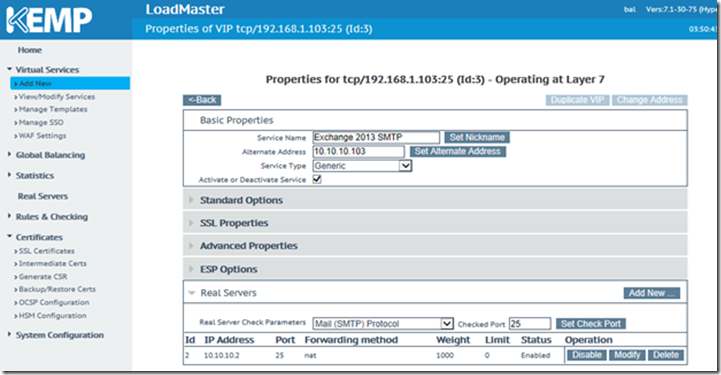
Task: Click the Set Nickname button
Action: (x=477, y=137)
